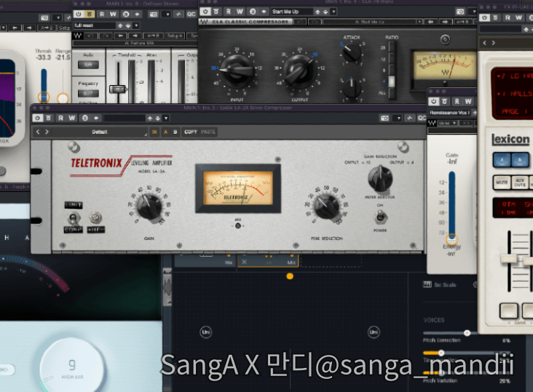The image size is (533, 392).
Task: Mute the Lexicon reverb with MUTE button
Action: (x=502, y=182)
